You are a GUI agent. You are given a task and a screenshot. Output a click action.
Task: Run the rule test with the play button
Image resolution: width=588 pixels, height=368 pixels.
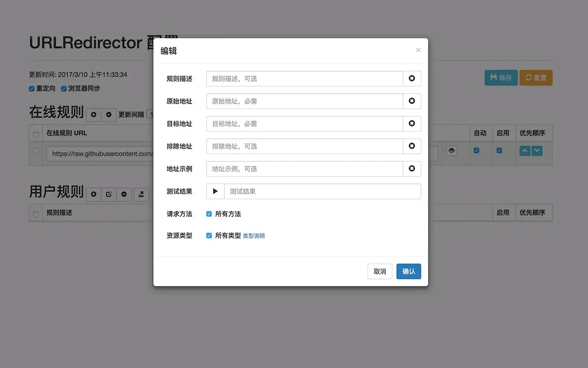[215, 191]
